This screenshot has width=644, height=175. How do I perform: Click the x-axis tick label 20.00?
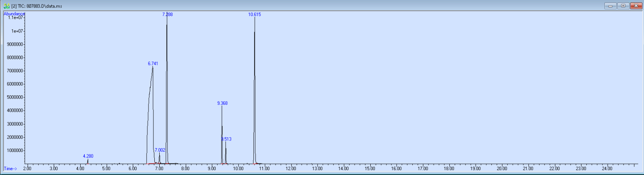click(502, 168)
